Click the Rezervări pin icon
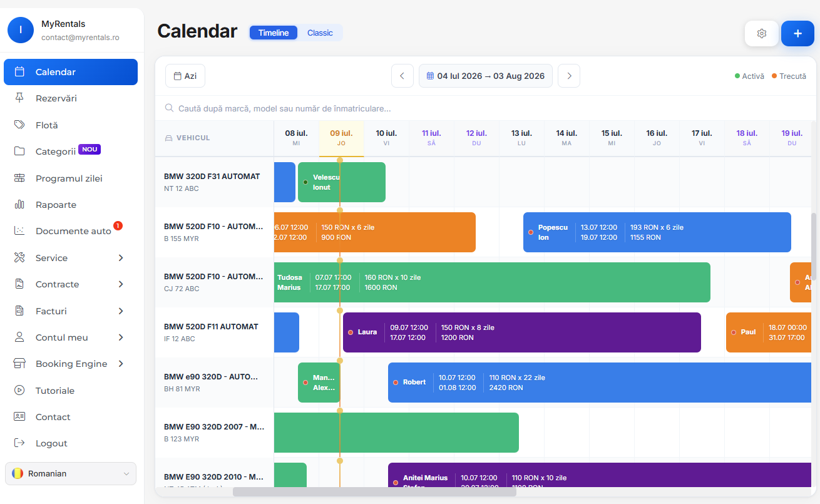820x504 pixels. tap(19, 98)
